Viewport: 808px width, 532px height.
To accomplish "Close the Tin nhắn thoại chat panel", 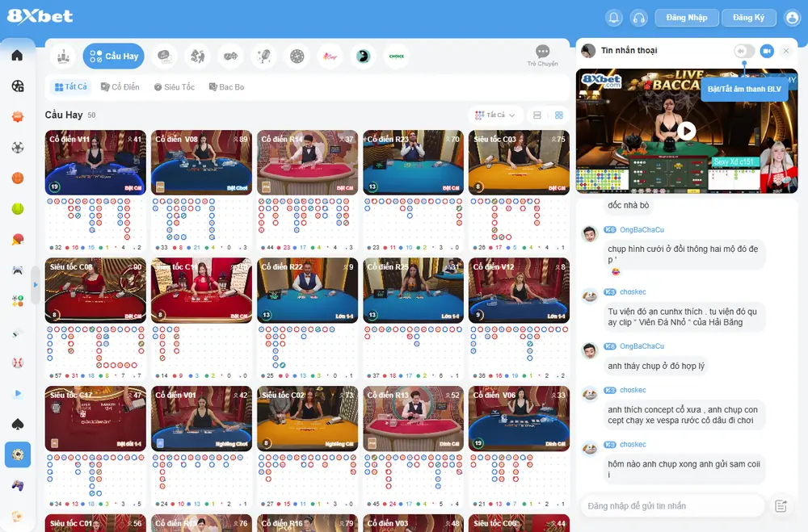I will point(786,51).
